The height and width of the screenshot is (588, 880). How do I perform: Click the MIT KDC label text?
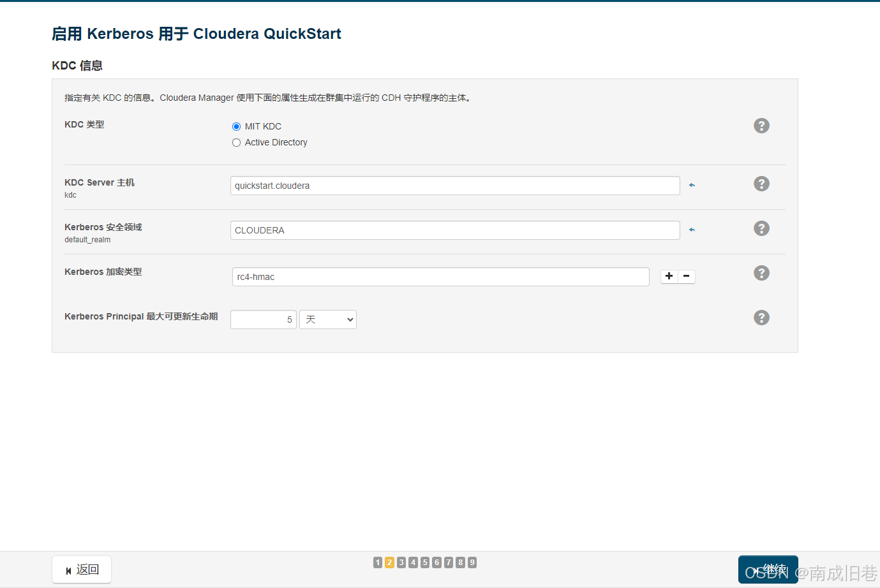[x=263, y=126]
